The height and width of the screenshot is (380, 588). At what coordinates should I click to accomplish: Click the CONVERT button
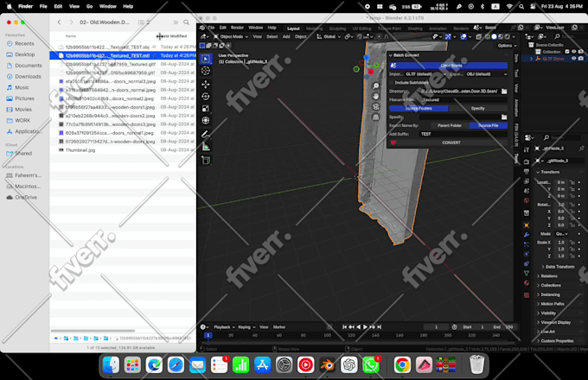point(451,142)
